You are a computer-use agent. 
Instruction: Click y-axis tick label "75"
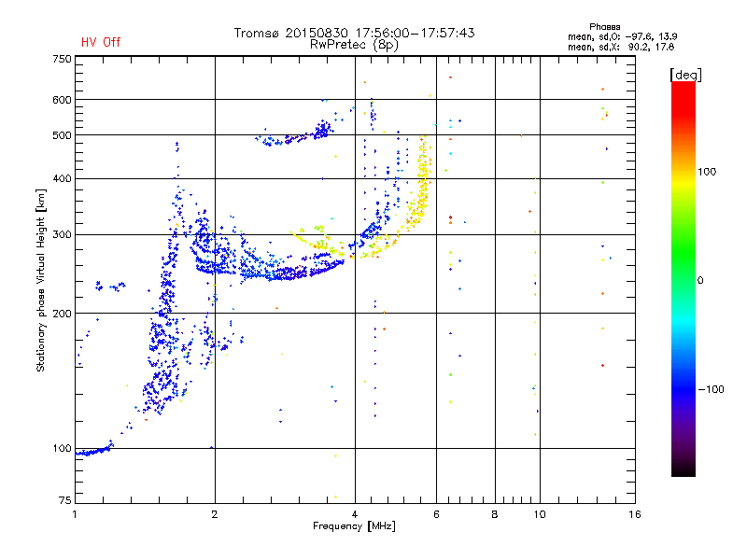tap(64, 500)
